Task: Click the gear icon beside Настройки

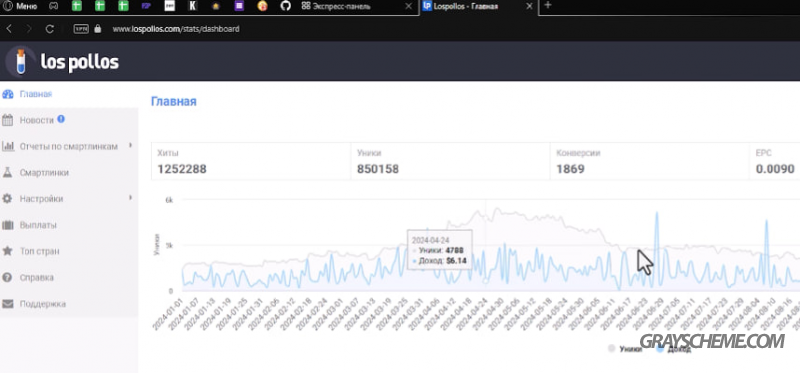Action: pyautogui.click(x=7, y=198)
